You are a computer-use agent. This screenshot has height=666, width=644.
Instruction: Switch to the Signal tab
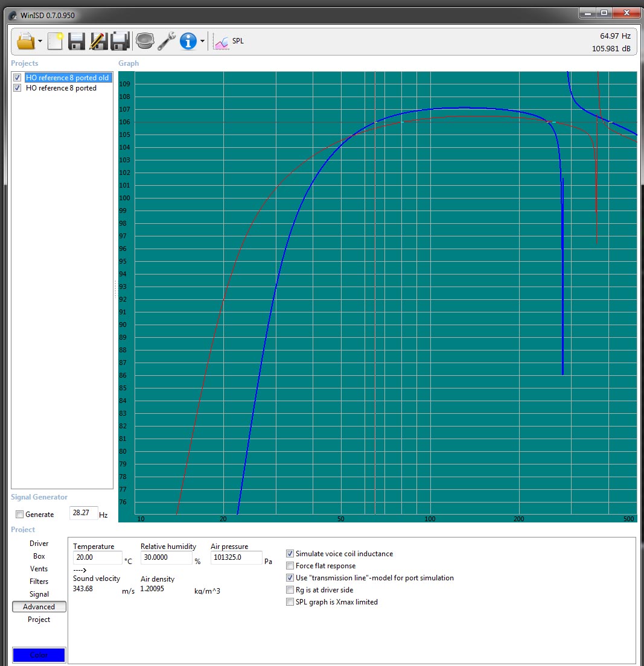click(39, 594)
